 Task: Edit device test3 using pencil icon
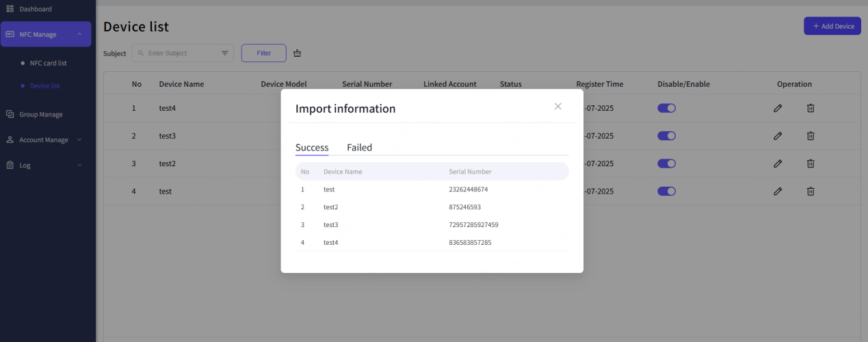pyautogui.click(x=778, y=136)
